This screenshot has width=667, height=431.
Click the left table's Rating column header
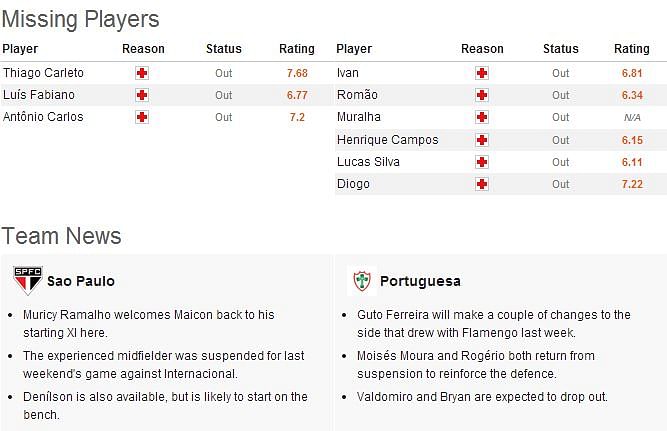click(297, 49)
